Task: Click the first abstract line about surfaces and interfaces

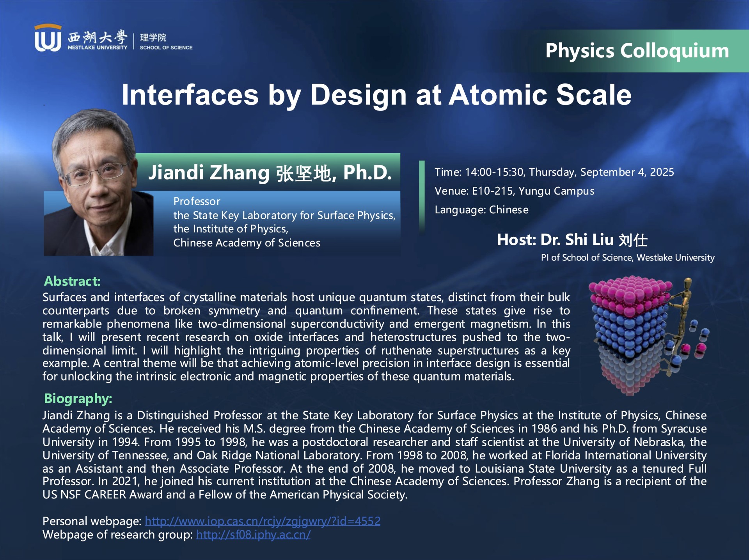Action: click(x=306, y=298)
